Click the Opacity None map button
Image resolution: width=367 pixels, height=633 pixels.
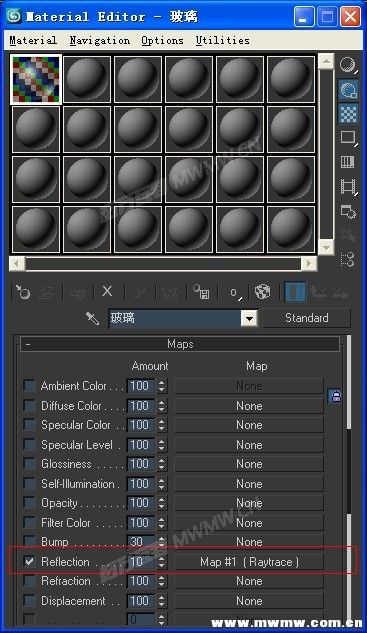pyautogui.click(x=249, y=503)
